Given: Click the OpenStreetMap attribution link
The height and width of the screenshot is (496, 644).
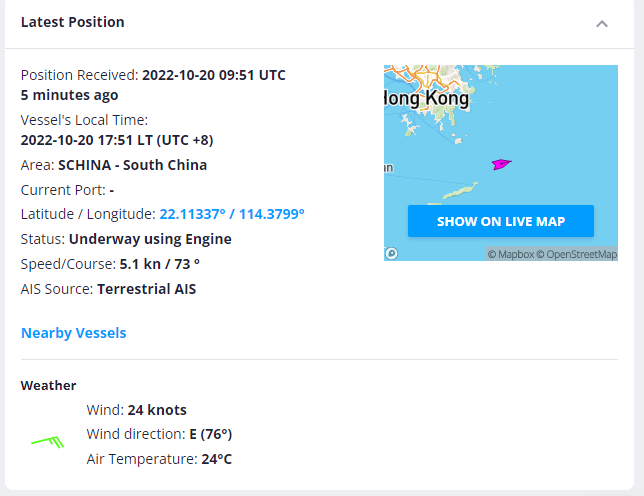Looking at the screenshot, I should tap(577, 255).
